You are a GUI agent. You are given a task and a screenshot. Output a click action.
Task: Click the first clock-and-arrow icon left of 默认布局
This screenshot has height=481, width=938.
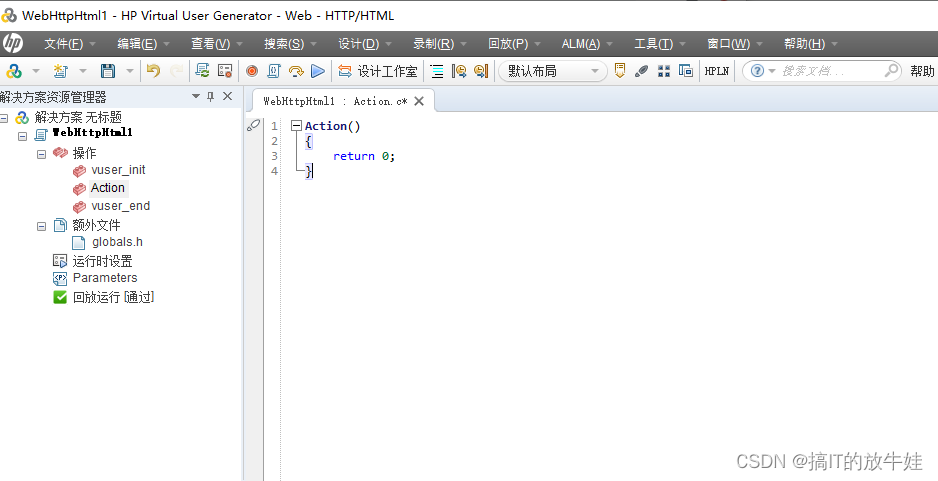459,71
